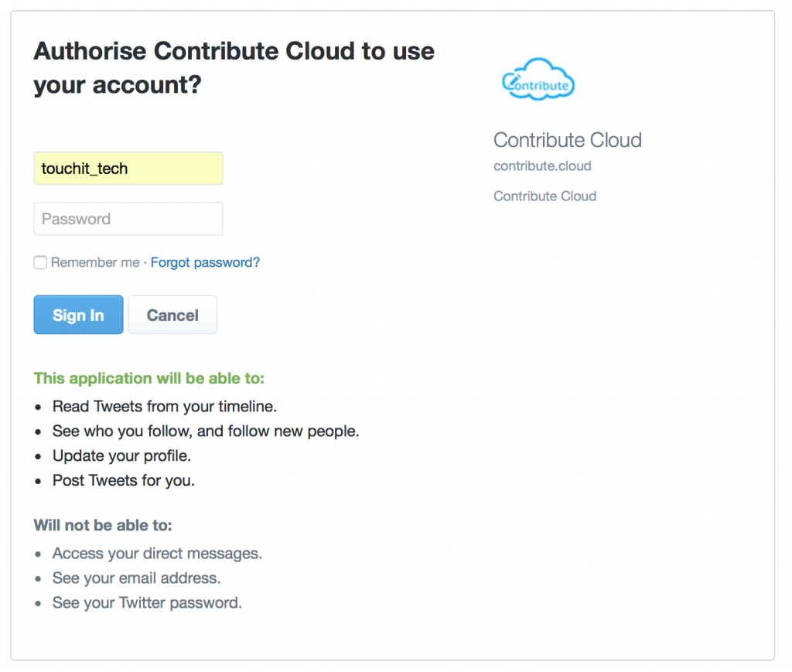Click 'Update your profile.' permission line
This screenshot has width=792, height=672.
(x=121, y=456)
